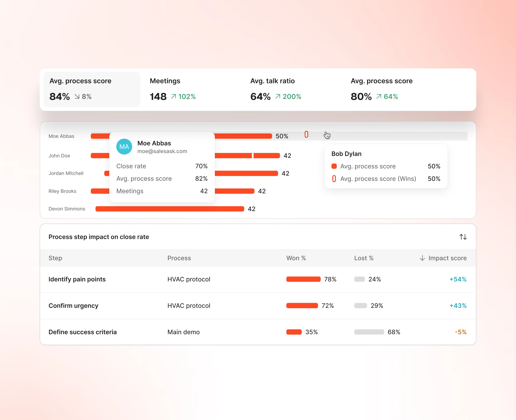This screenshot has height=420, width=516.
Task: Click Main demo in the Process column
Action: (x=184, y=332)
